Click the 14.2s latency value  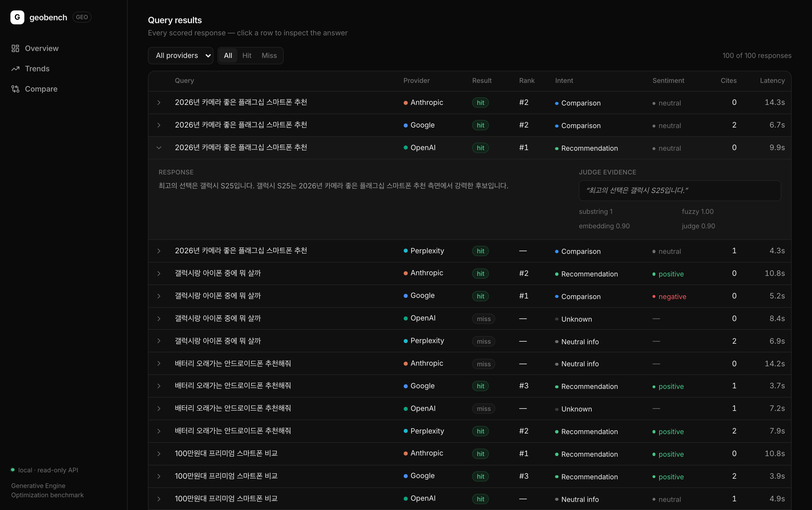pyautogui.click(x=775, y=363)
